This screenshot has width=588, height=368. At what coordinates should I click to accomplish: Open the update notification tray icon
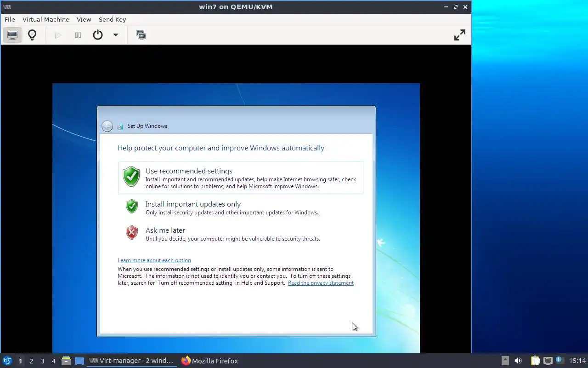point(559,361)
